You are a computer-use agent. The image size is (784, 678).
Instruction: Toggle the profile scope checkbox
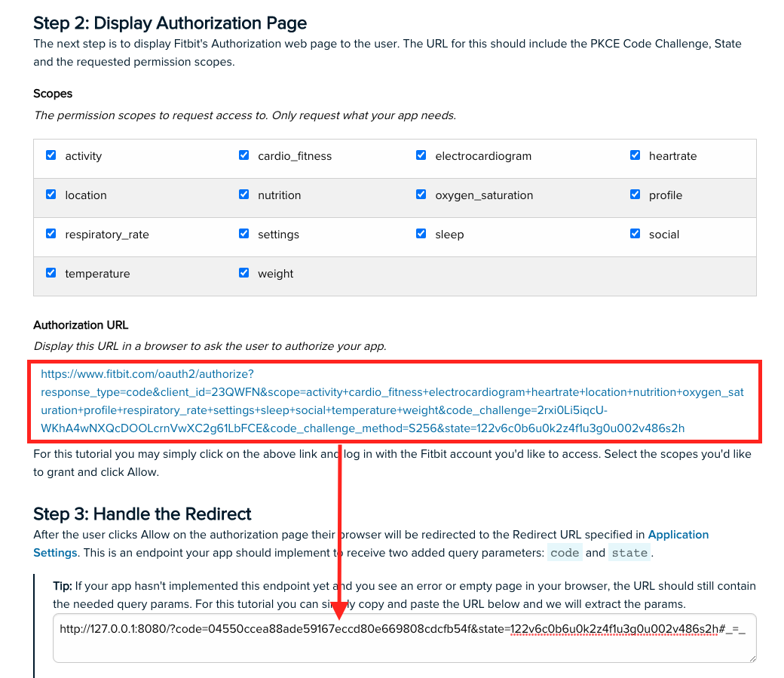[635, 195]
